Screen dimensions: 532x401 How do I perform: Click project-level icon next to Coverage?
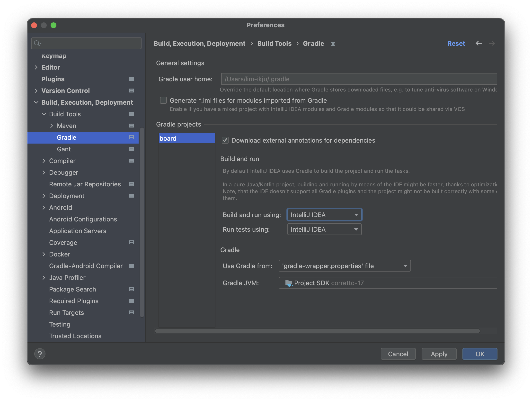[x=132, y=242]
